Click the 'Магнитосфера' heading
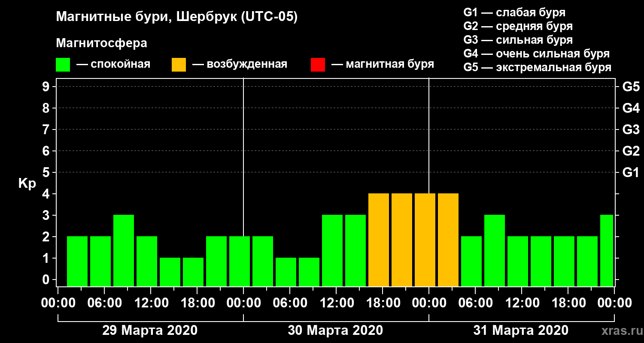The width and height of the screenshot is (644, 343). (101, 43)
